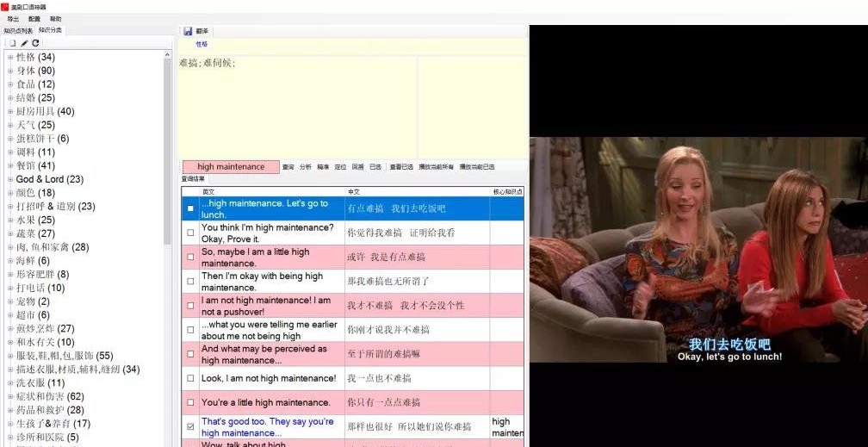This screenshot has height=447, width=868.
Task: Check the row '...what you were telling me earlier'
Action: (190, 330)
